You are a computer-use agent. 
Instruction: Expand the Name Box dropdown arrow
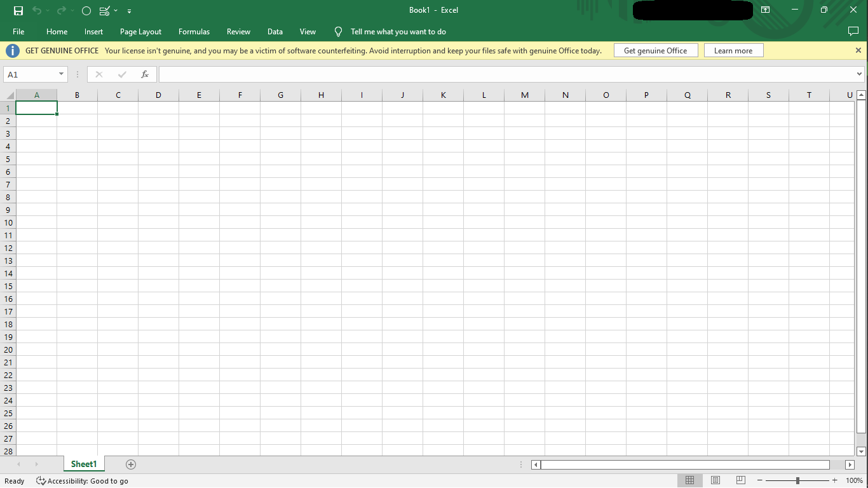pos(62,74)
